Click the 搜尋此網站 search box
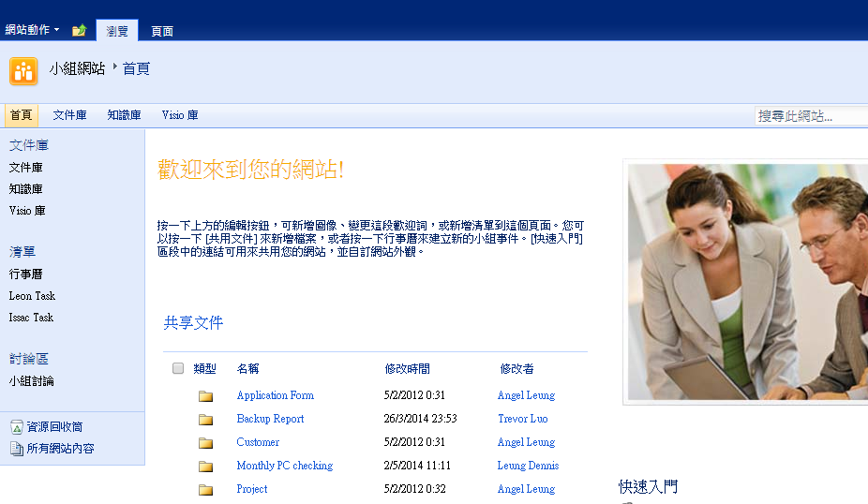This screenshot has height=504, width=868. (806, 116)
